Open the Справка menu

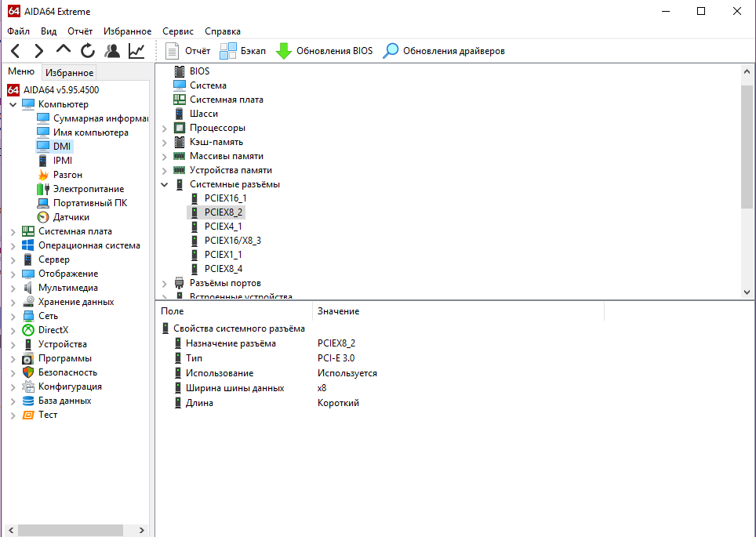tap(223, 31)
